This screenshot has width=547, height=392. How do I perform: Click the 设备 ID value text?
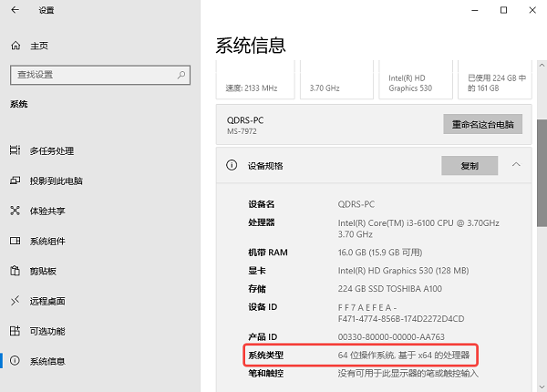tap(401, 314)
